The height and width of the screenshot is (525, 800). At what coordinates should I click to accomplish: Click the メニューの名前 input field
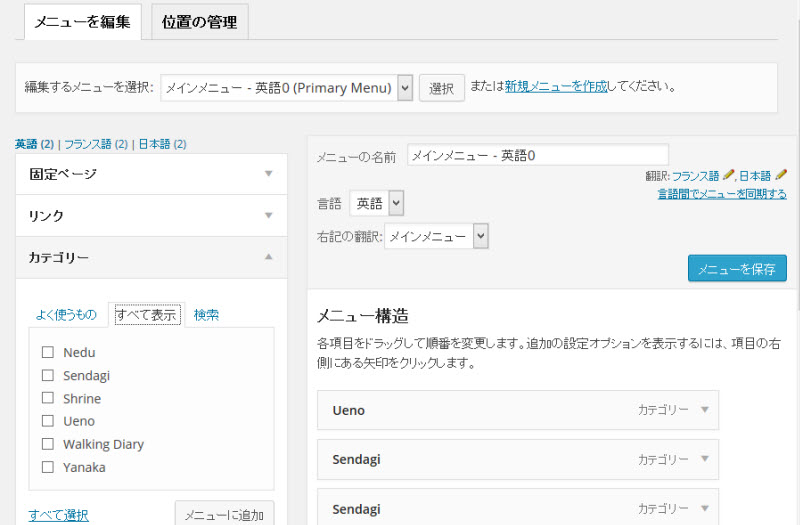point(538,155)
